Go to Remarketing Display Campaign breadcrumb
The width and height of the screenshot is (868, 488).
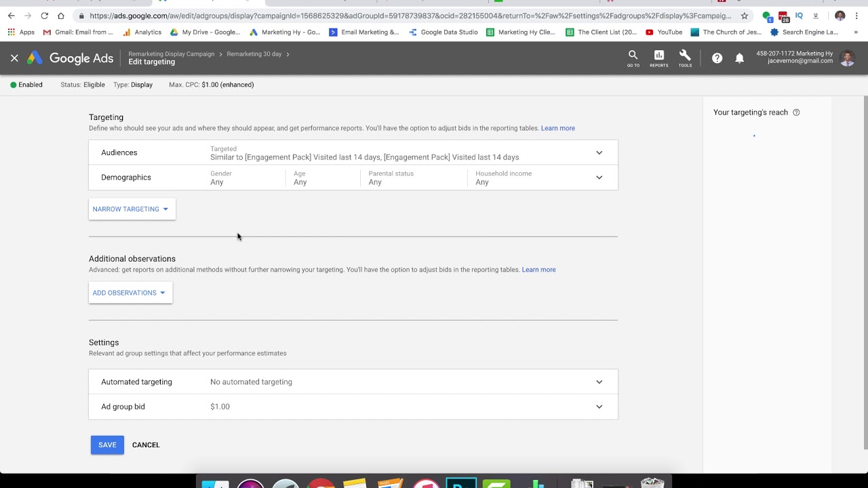tap(172, 54)
